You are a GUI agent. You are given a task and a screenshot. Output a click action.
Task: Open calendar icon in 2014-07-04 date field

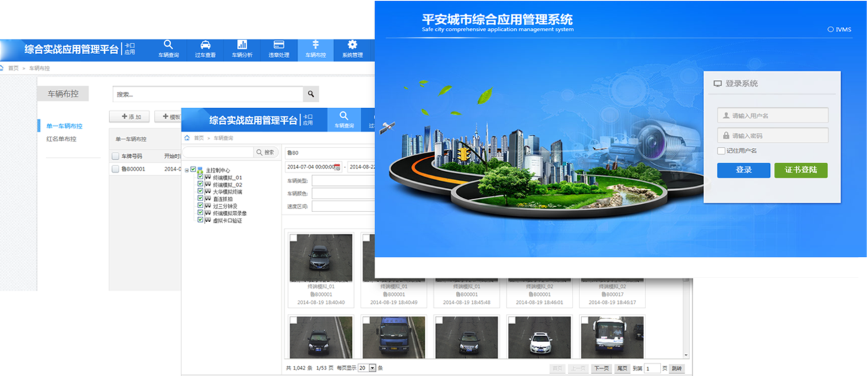pos(337,167)
